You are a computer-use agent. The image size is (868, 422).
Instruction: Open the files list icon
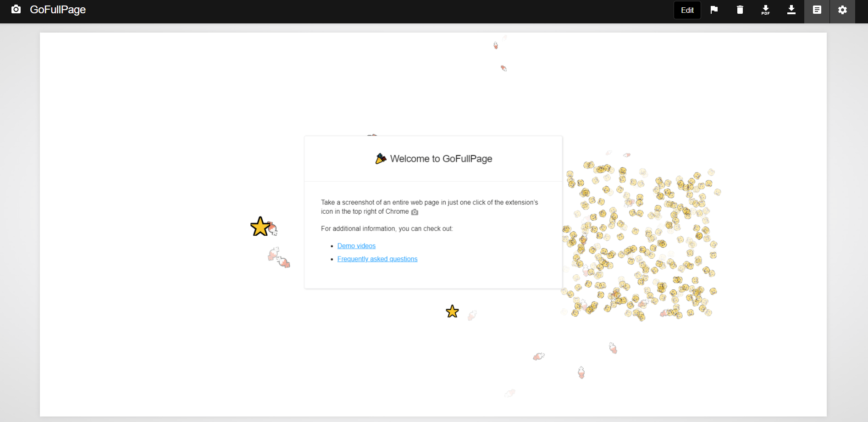[x=817, y=10]
